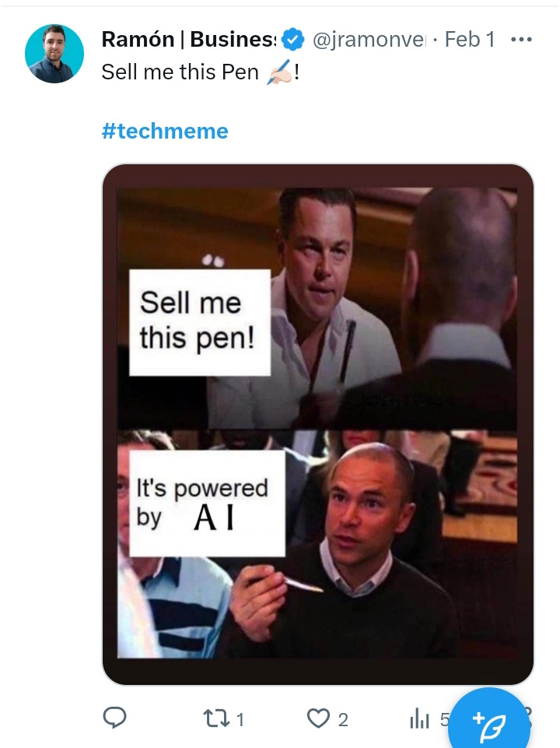Click the retweet count '1'
This screenshot has height=748, width=560.
click(x=240, y=719)
